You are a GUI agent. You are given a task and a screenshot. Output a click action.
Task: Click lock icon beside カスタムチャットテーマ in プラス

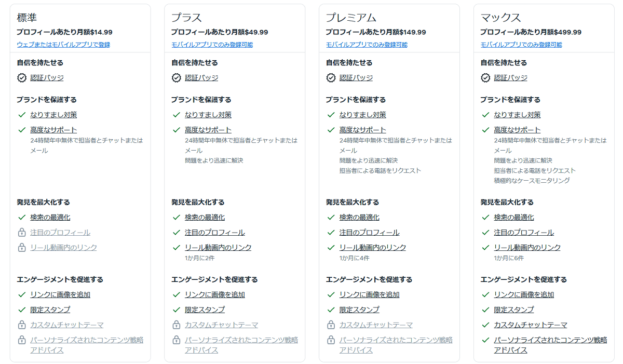(x=177, y=325)
